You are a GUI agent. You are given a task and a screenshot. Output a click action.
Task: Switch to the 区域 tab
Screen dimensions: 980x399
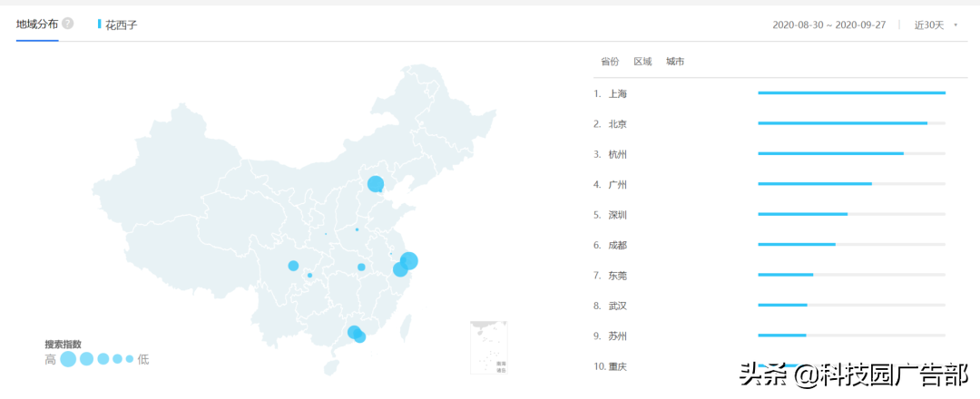[642, 61]
